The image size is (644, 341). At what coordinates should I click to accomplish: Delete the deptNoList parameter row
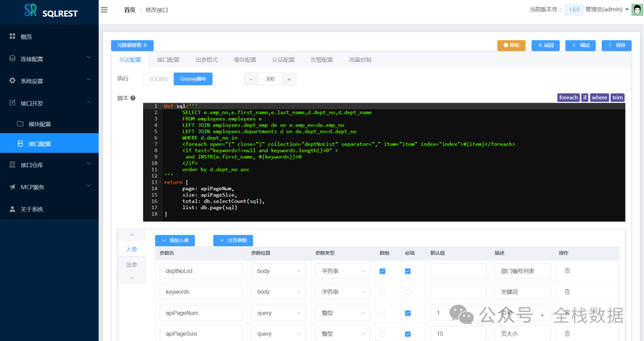(x=567, y=271)
